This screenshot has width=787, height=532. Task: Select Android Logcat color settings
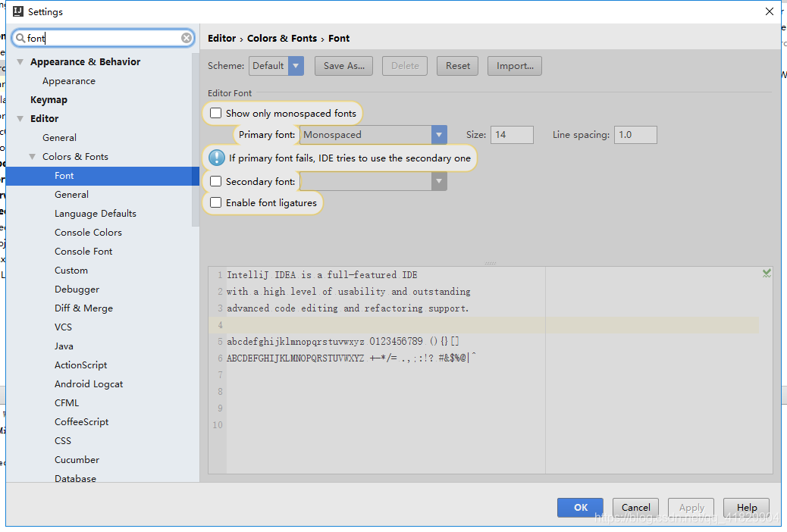(89, 384)
